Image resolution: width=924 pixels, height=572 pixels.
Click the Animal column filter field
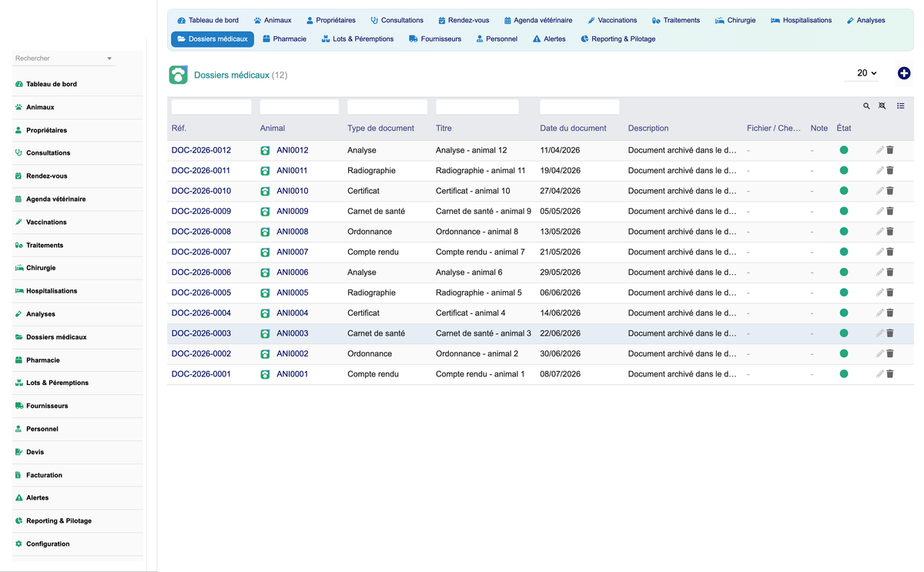tap(300, 107)
